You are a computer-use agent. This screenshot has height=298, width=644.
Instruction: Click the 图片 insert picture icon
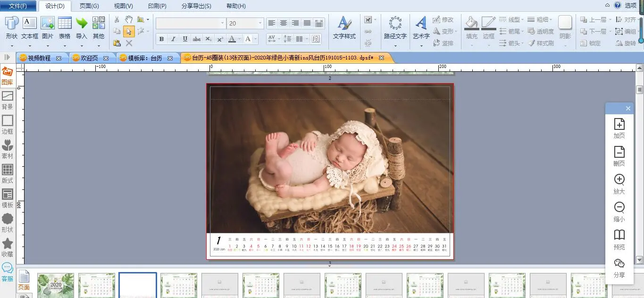click(48, 27)
